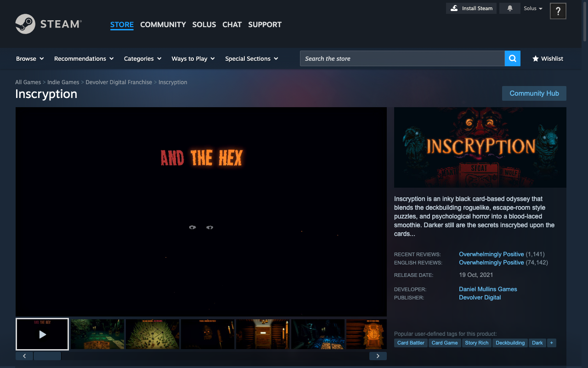Select the second gameplay screenshot thumbnail
This screenshot has width=588, height=368.
pos(152,334)
